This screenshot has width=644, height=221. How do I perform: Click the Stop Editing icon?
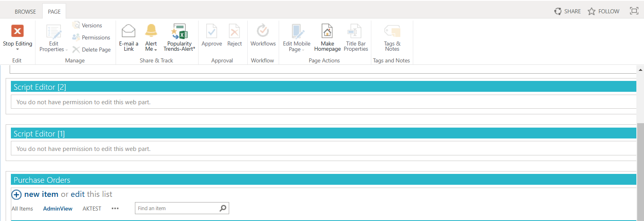(17, 31)
